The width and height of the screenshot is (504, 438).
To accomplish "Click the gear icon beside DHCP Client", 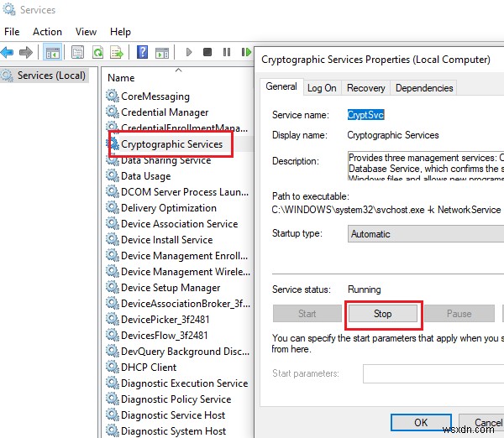I will coord(113,367).
